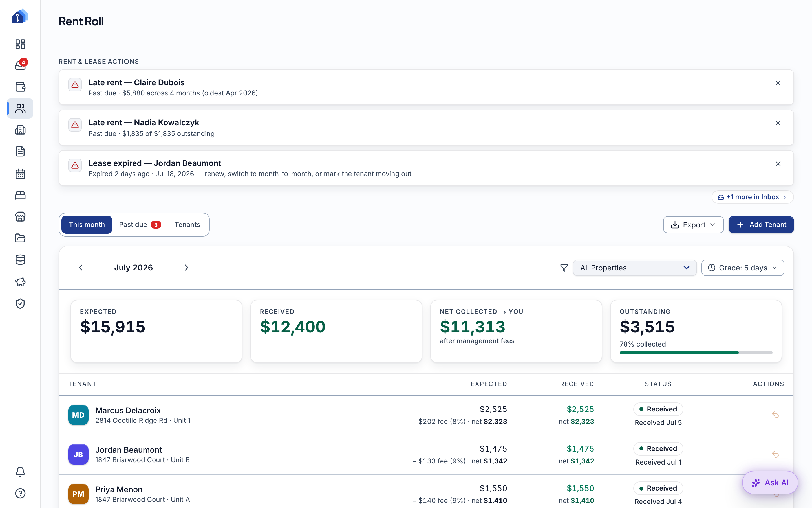Click address 2814 Ocotillo Ridge Rd · Unit 1
This screenshot has width=812, height=508.
click(143, 421)
